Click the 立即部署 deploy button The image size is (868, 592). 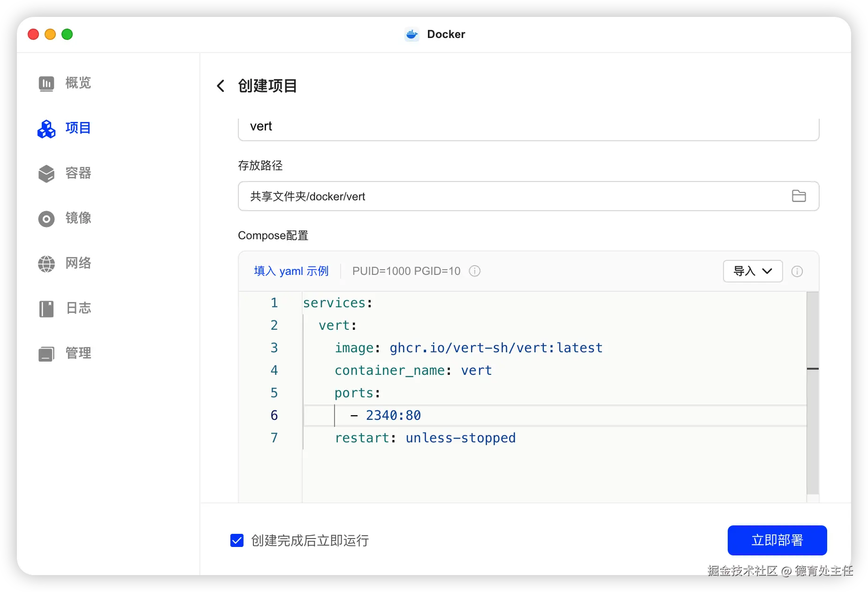pos(777,540)
